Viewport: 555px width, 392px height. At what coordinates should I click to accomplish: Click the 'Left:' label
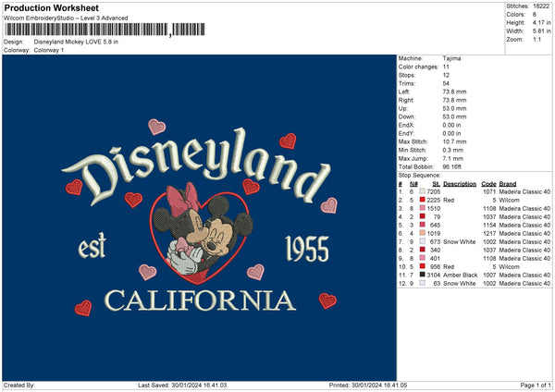pyautogui.click(x=403, y=92)
